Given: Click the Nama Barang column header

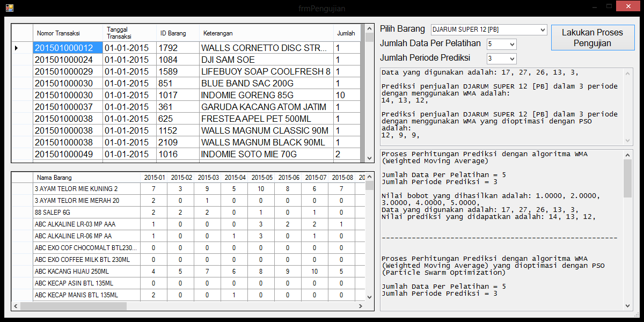Looking at the screenshot, I should 86,178.
